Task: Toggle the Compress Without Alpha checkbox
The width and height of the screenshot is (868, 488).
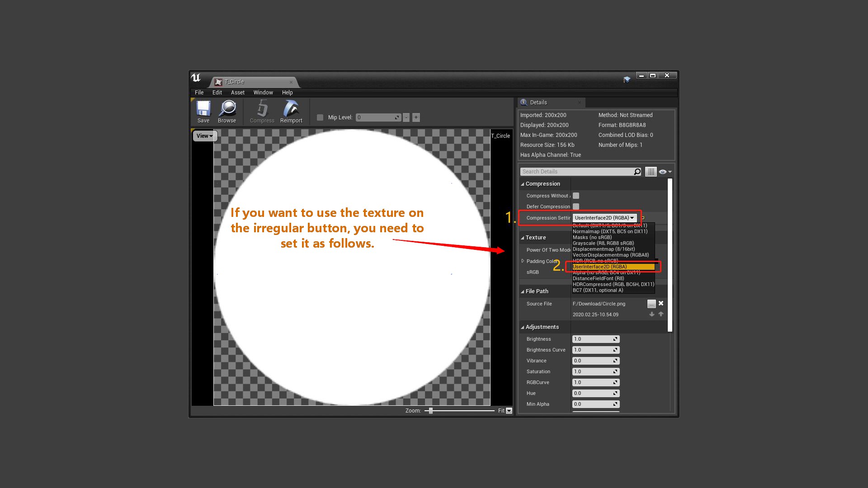Action: point(576,195)
